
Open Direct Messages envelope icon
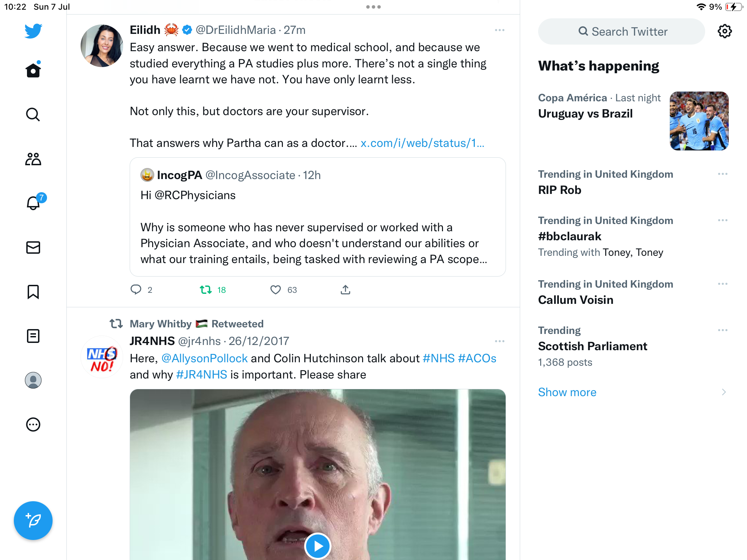pyautogui.click(x=33, y=248)
